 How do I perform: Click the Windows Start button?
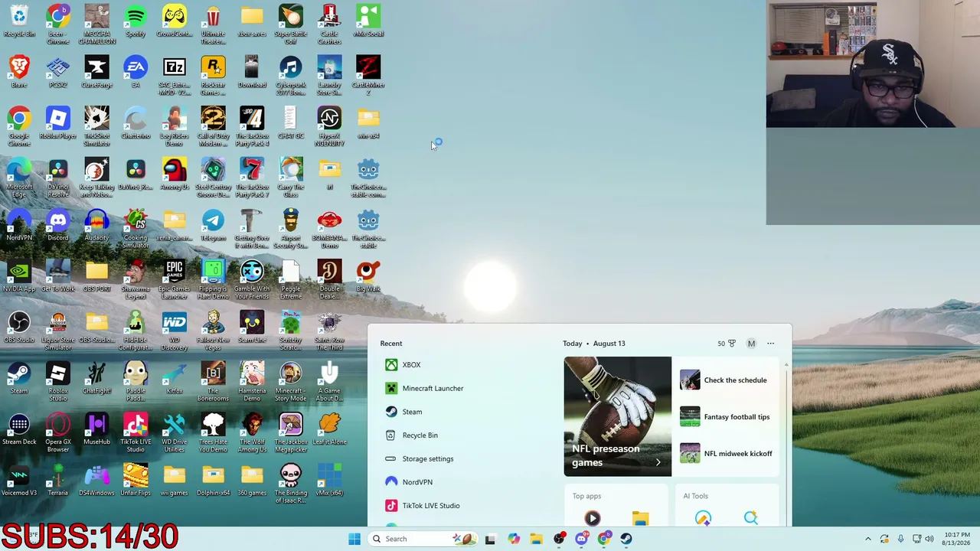(x=354, y=539)
